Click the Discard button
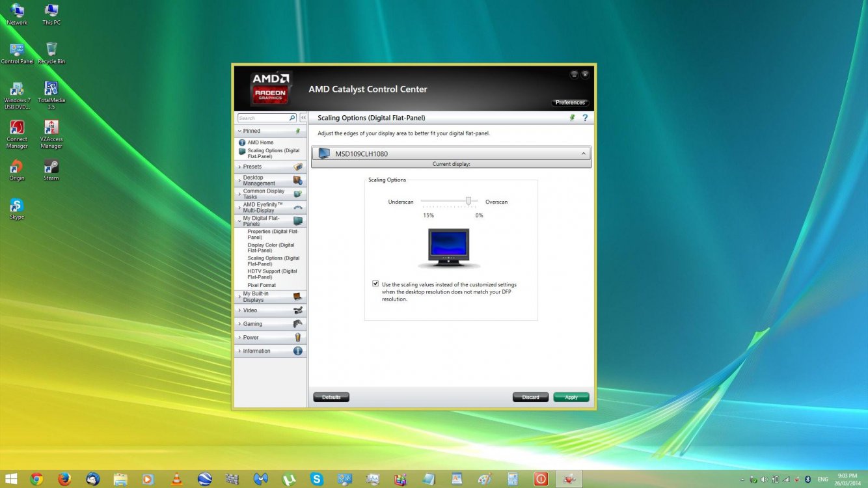868x488 pixels. 530,397
